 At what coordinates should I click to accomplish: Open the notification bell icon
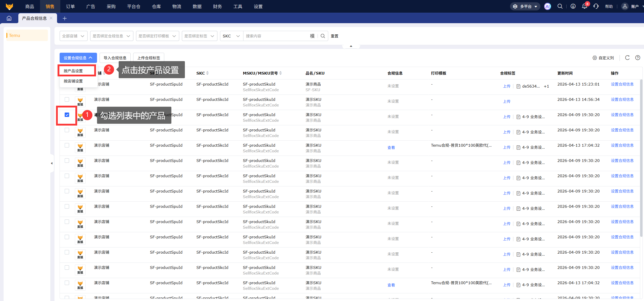point(584,6)
